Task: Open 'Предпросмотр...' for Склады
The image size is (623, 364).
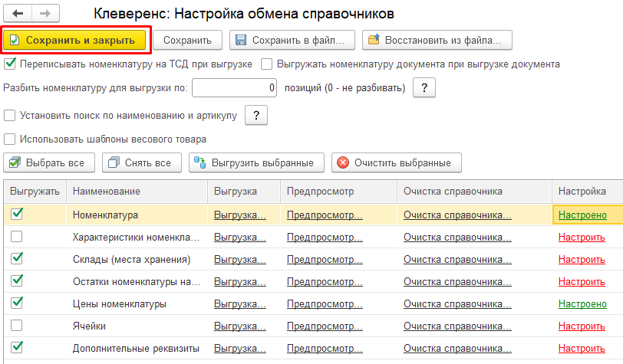Action: (x=325, y=260)
